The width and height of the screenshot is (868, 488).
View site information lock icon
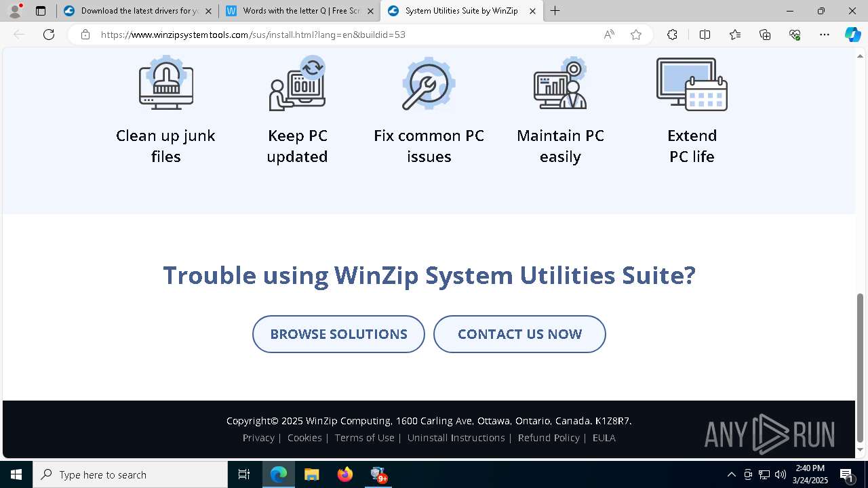click(x=85, y=35)
